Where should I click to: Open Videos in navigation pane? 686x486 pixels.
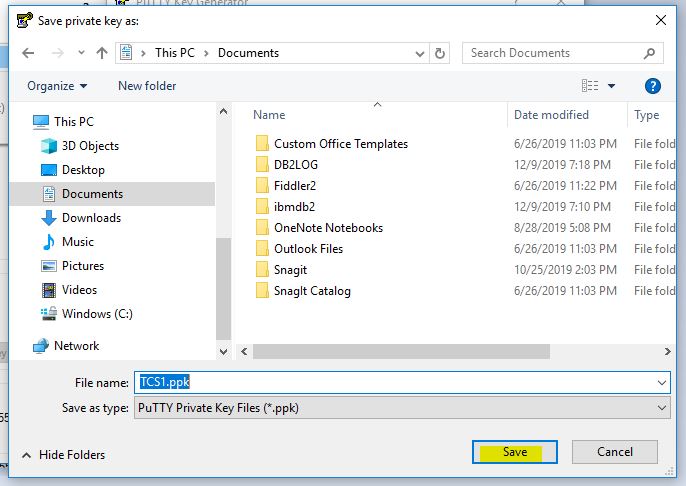tap(79, 290)
